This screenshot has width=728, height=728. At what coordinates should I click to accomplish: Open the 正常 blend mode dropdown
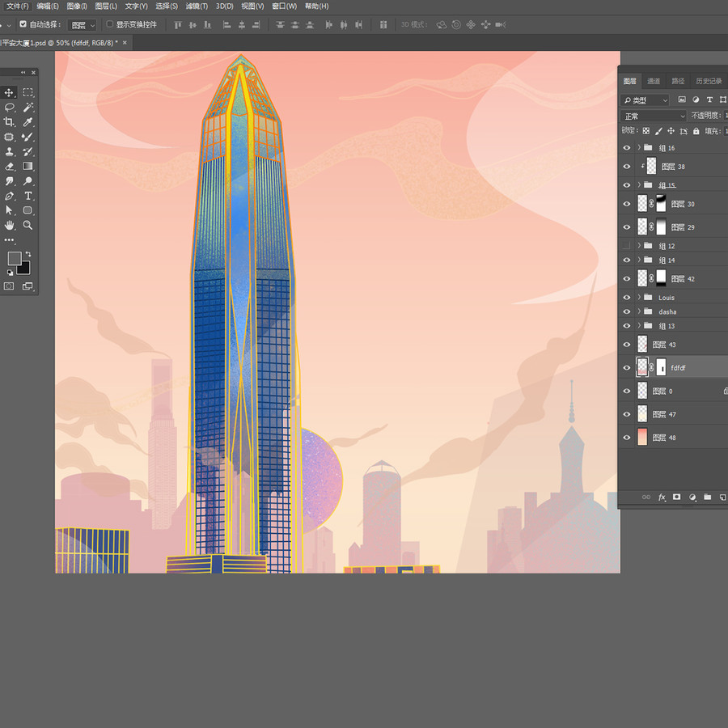pos(654,116)
